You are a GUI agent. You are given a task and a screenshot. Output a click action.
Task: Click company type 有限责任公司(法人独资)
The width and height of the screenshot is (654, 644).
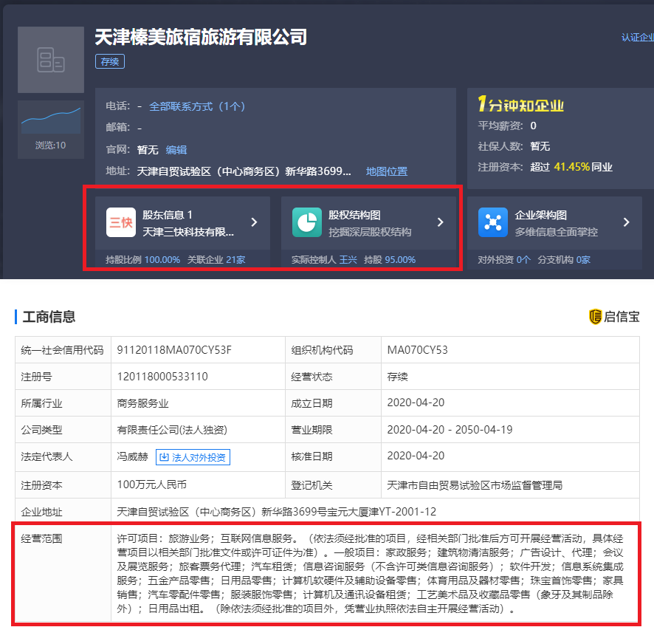[172, 430]
